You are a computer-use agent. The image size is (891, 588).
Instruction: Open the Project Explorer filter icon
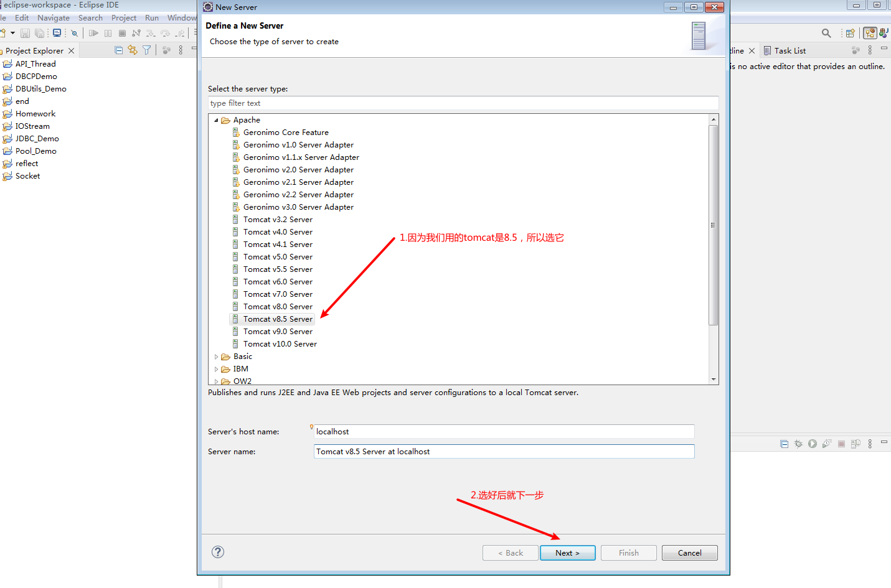tap(147, 50)
